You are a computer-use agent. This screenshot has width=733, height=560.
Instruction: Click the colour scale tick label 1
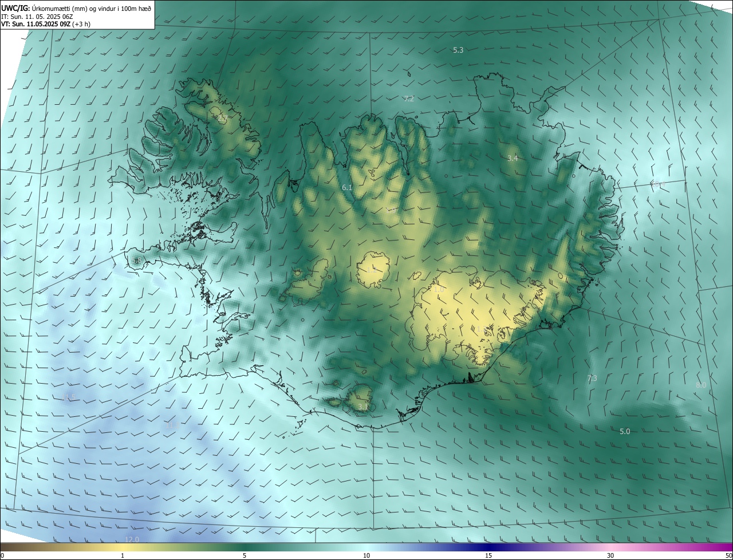123,556
